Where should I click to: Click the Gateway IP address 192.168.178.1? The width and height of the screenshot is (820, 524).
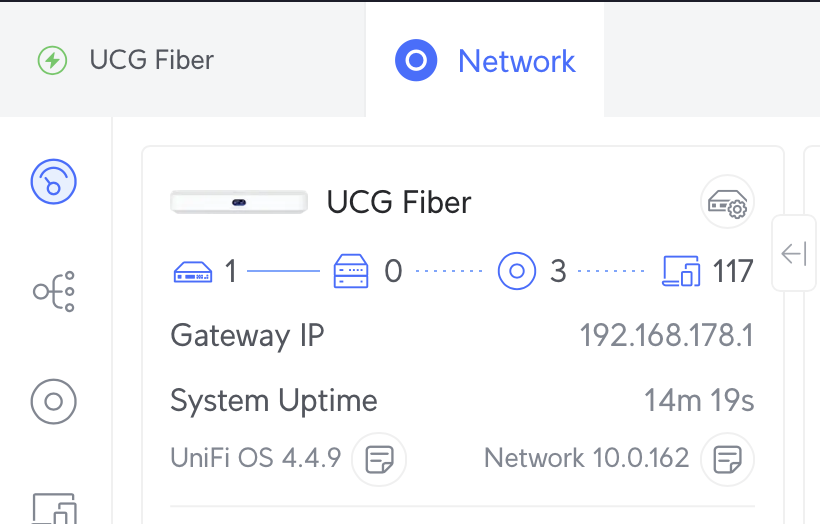coord(666,335)
